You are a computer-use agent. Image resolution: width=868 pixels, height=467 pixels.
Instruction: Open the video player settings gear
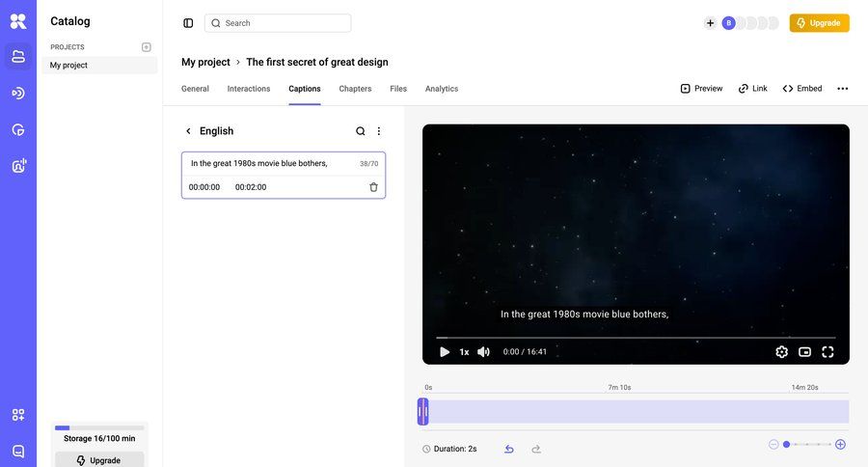(781, 352)
